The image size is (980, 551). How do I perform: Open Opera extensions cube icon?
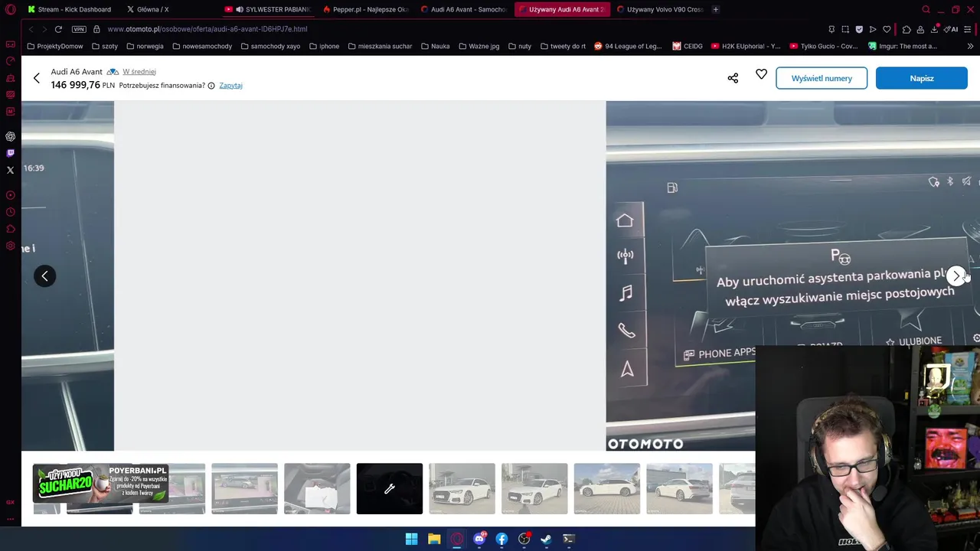(x=906, y=29)
